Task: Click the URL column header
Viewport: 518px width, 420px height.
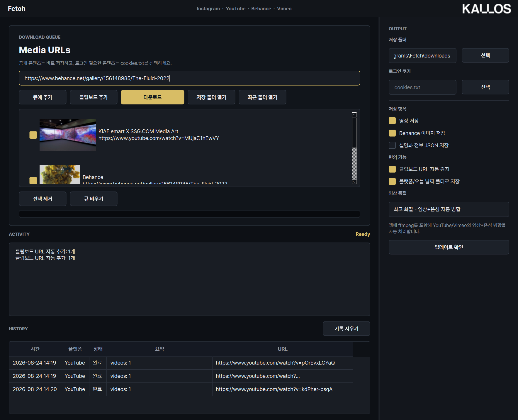Action: [x=283, y=349]
